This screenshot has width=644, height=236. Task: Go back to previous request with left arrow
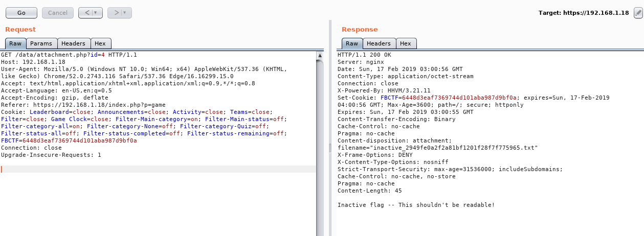tap(86, 13)
